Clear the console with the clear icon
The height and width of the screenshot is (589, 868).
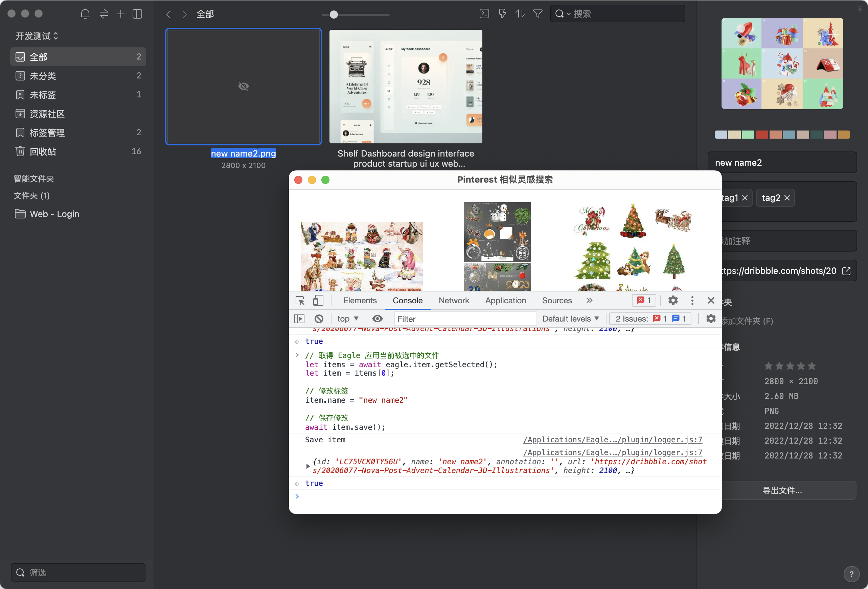point(319,319)
